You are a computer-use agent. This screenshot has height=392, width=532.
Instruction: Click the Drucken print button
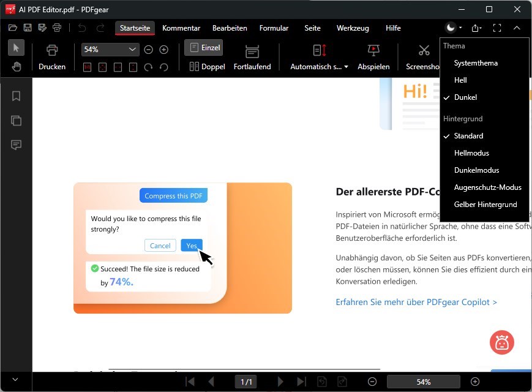(52, 58)
